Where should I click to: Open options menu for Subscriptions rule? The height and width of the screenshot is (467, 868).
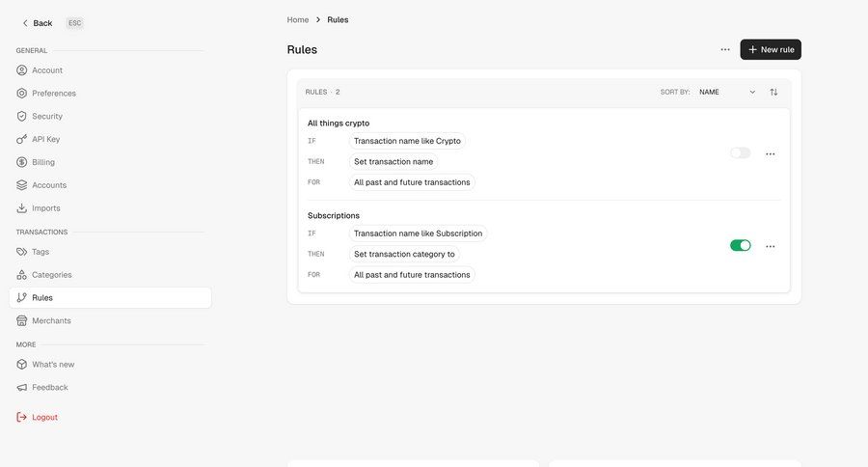[770, 246]
